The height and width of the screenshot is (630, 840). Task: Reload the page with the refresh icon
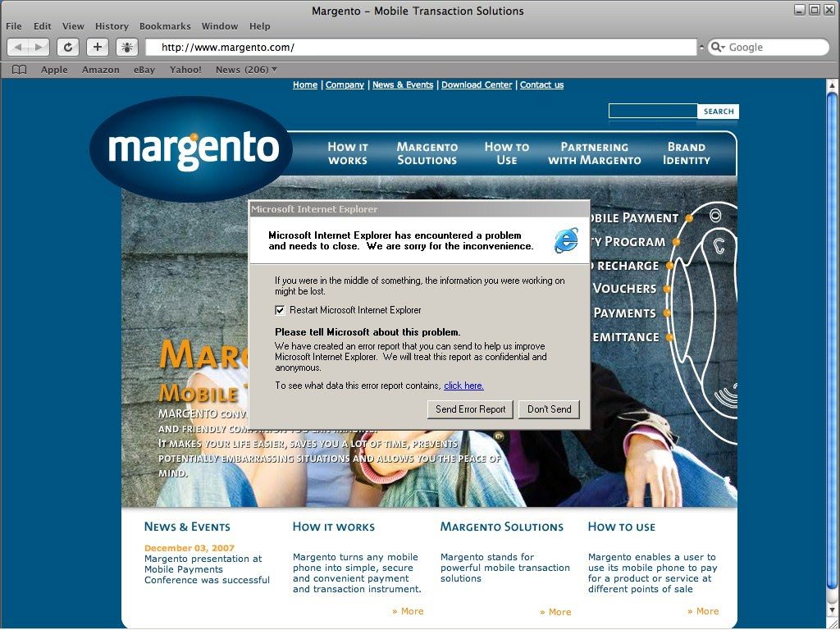coord(67,47)
